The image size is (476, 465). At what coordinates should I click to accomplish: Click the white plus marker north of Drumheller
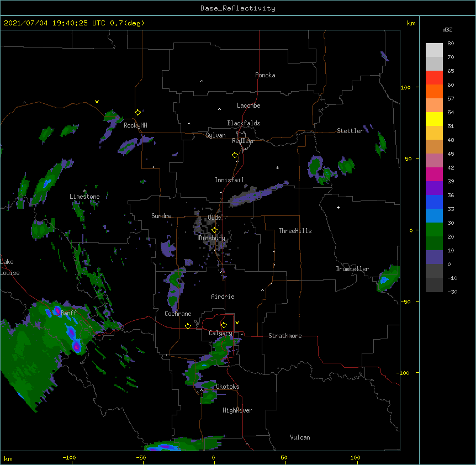coord(338,207)
